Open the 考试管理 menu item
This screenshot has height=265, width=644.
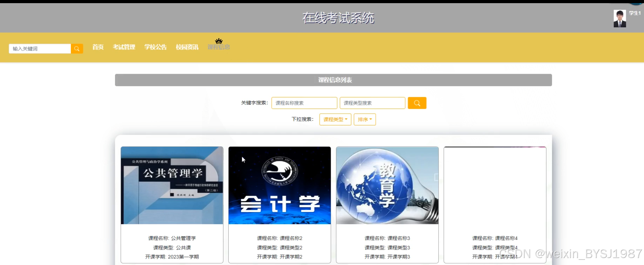click(124, 47)
